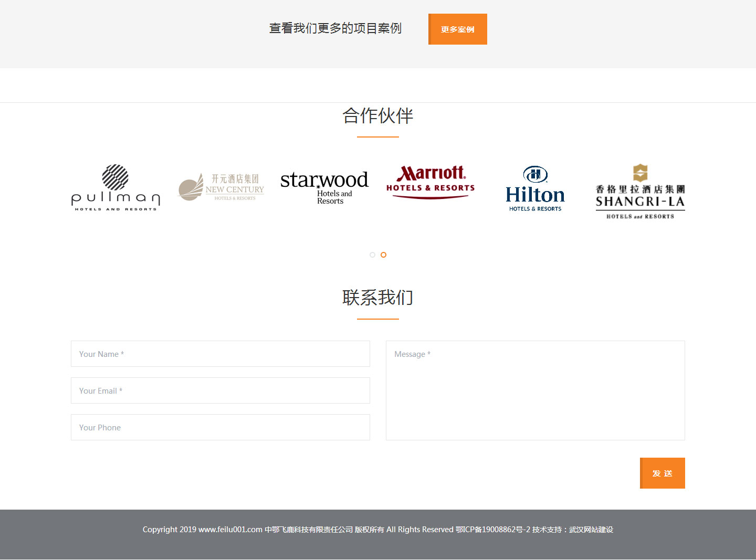Click the Hilton Hotels & Resorts logo
Screen dimensions: 756x560
pyautogui.click(x=535, y=189)
